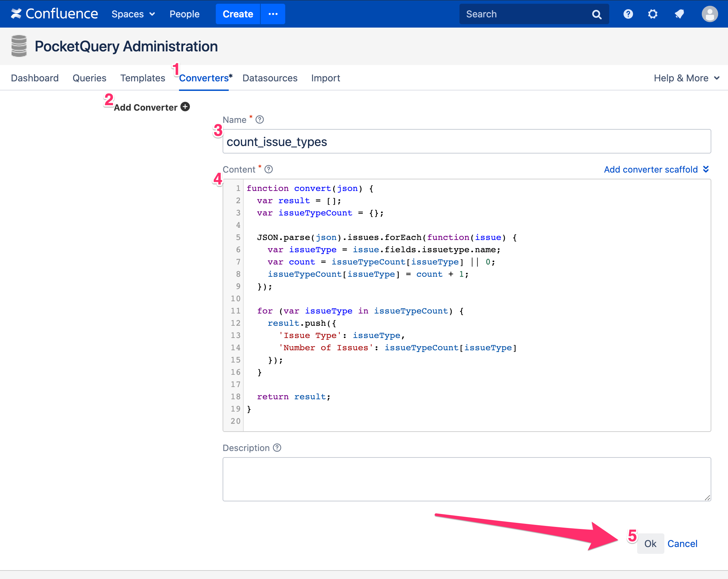Click into the Name input field
Image resolution: width=728 pixels, height=579 pixels.
467,141
